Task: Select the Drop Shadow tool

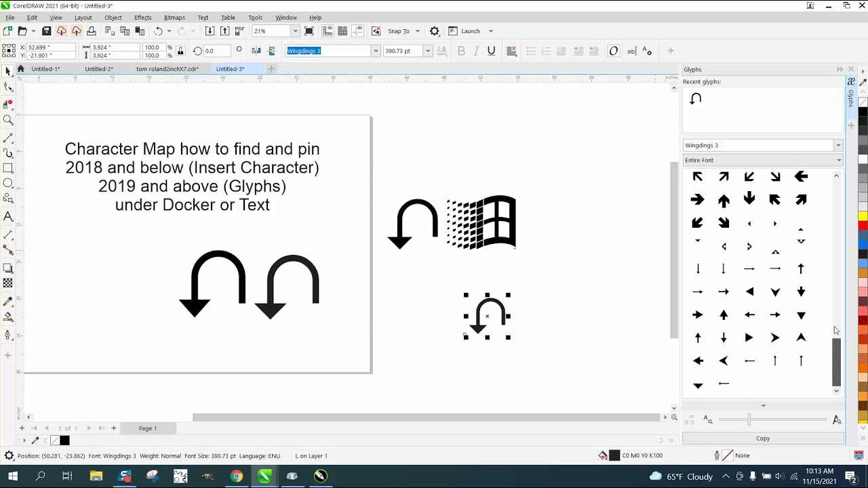Action: (8, 268)
